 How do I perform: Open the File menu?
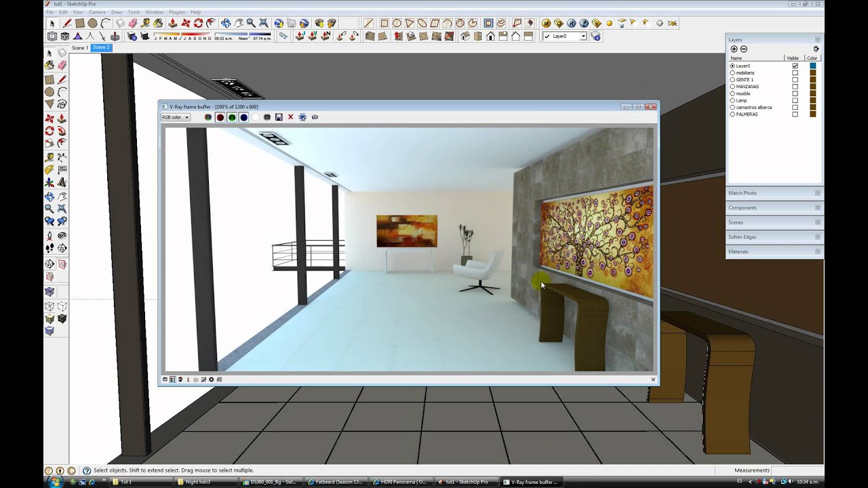coord(50,12)
